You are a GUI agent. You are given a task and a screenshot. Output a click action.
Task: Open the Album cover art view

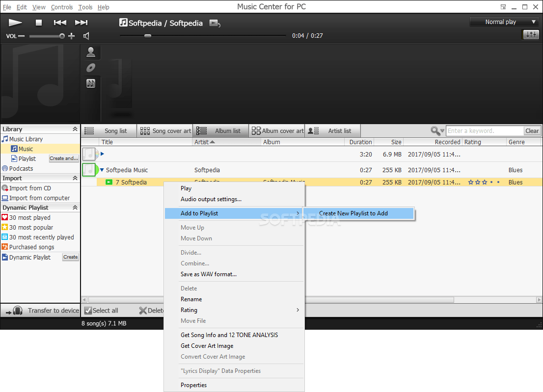click(x=277, y=131)
